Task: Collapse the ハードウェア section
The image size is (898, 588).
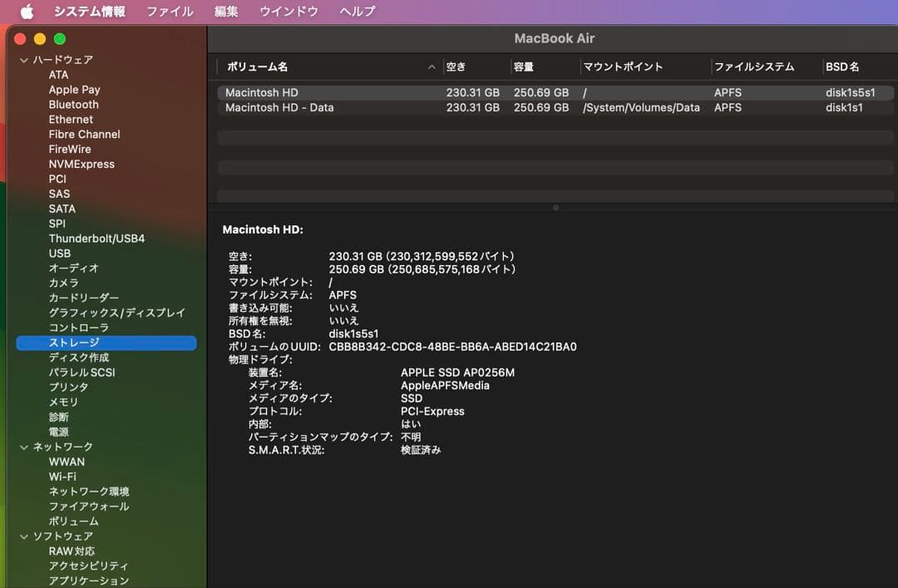Action: (23, 60)
